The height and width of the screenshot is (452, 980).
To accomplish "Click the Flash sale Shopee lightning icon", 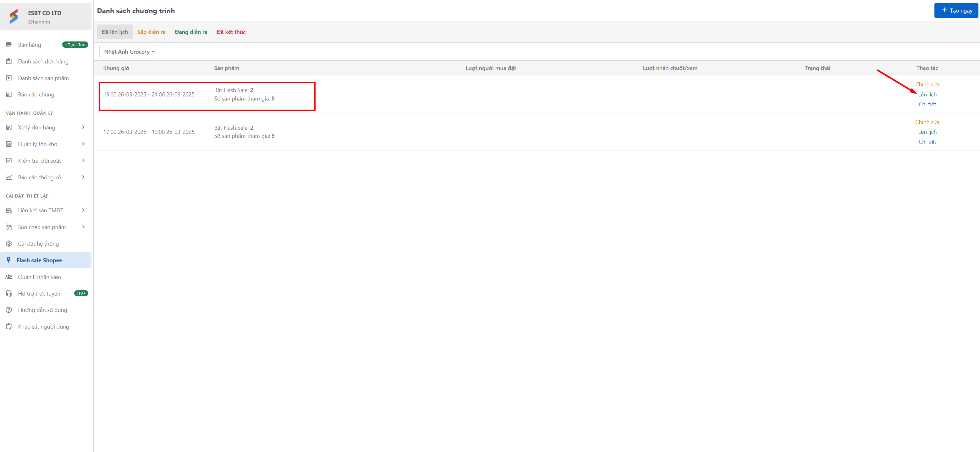I will [9, 260].
